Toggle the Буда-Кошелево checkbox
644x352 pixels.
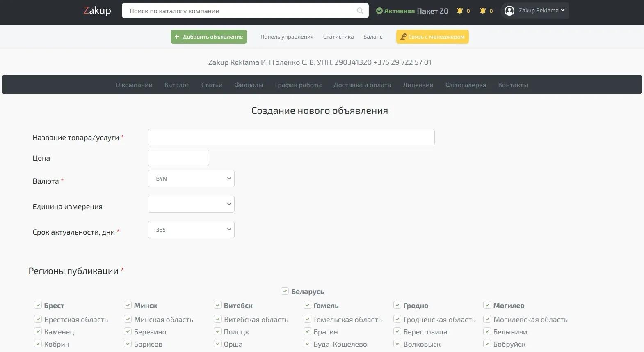tap(308, 344)
